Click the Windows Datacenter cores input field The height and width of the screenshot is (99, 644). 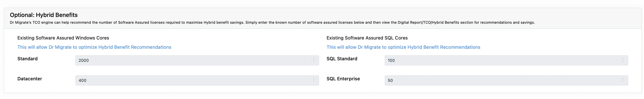coord(197,81)
